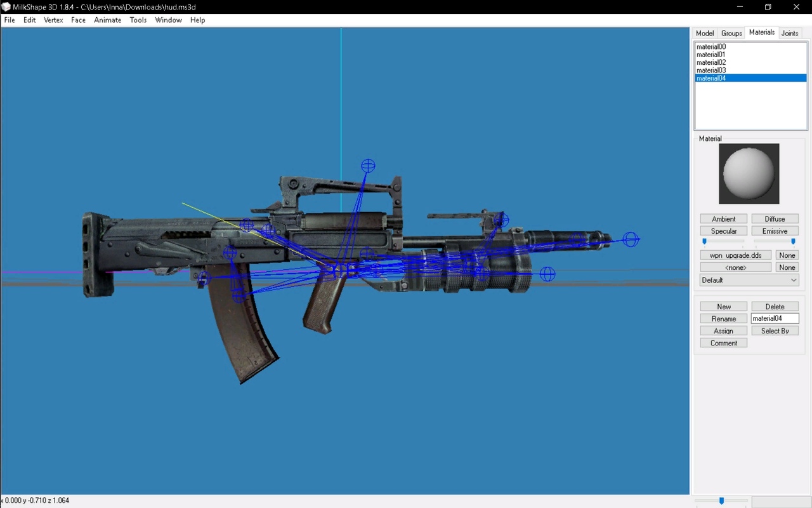Viewport: 812px width, 508px height.
Task: Click the Diffuse color button
Action: pos(775,219)
